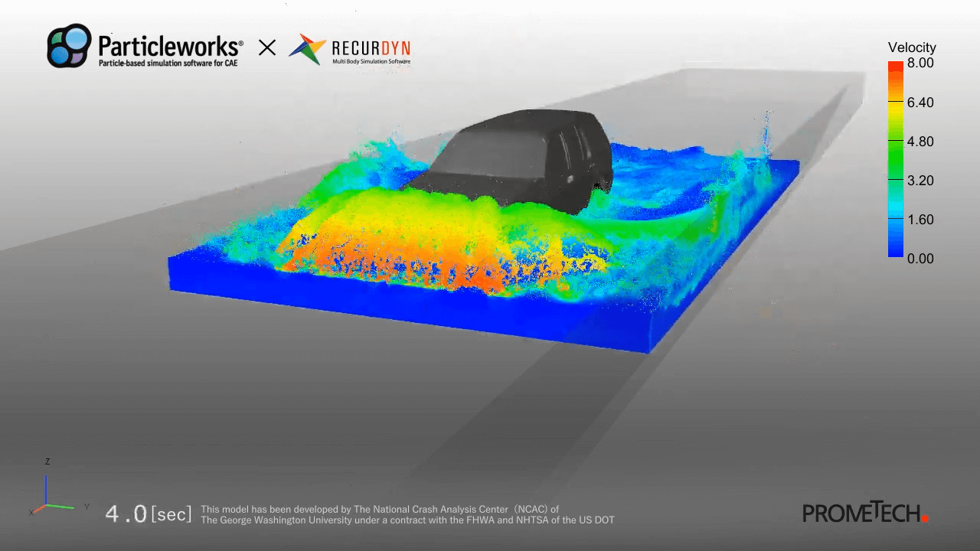Click the NCAC model credit text
Viewport: 980px width, 551px height.
click(407, 514)
